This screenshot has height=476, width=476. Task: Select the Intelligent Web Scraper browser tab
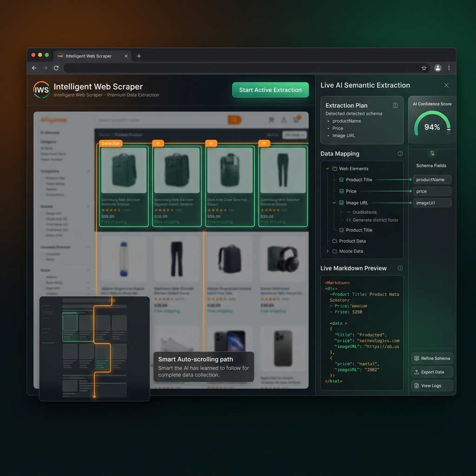(93, 56)
